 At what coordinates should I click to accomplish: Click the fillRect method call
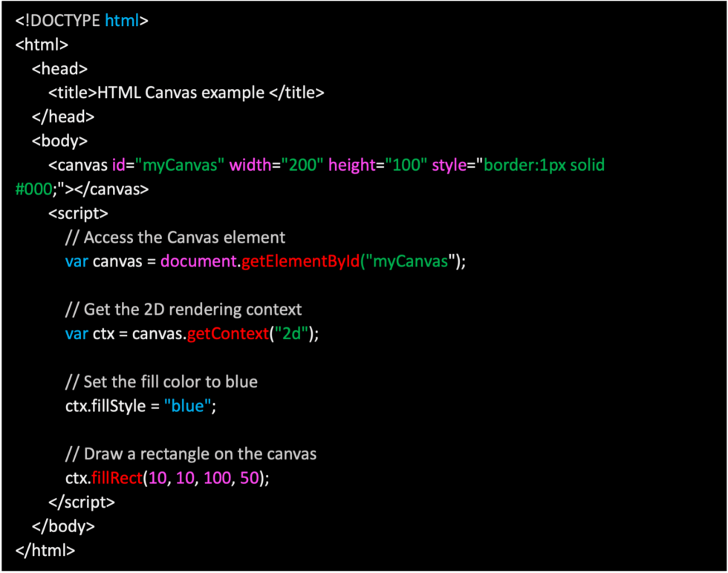[x=119, y=478]
